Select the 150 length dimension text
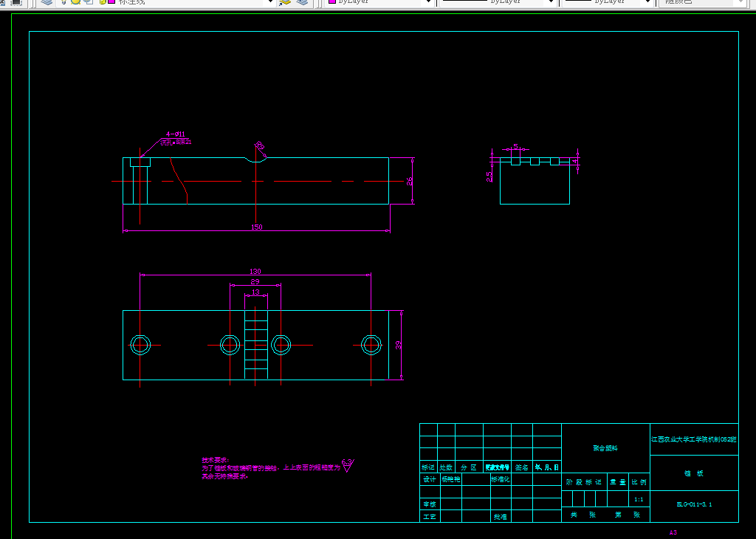The width and height of the screenshot is (756, 539). (256, 227)
